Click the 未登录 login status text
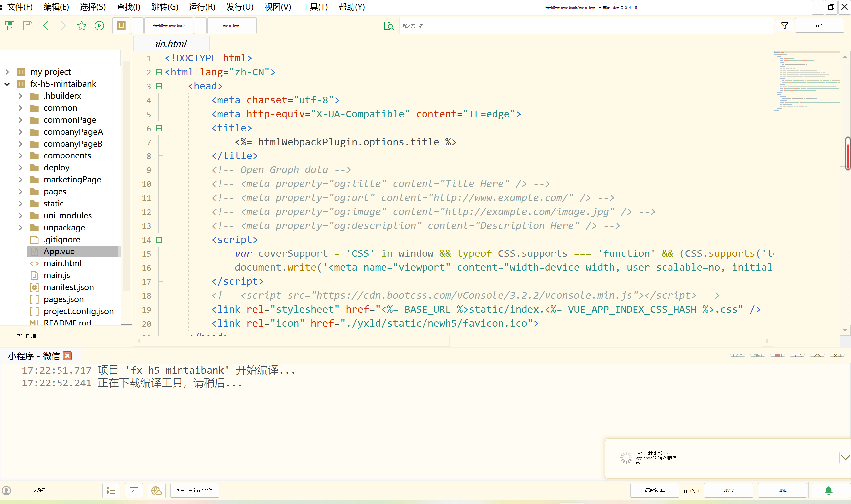This screenshot has height=504, width=851. (x=40, y=490)
